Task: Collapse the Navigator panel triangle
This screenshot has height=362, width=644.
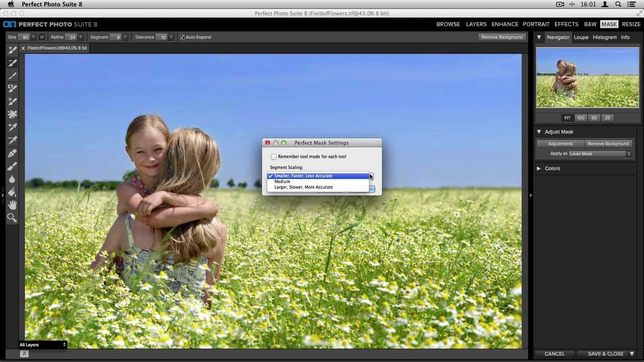Action: (x=539, y=37)
